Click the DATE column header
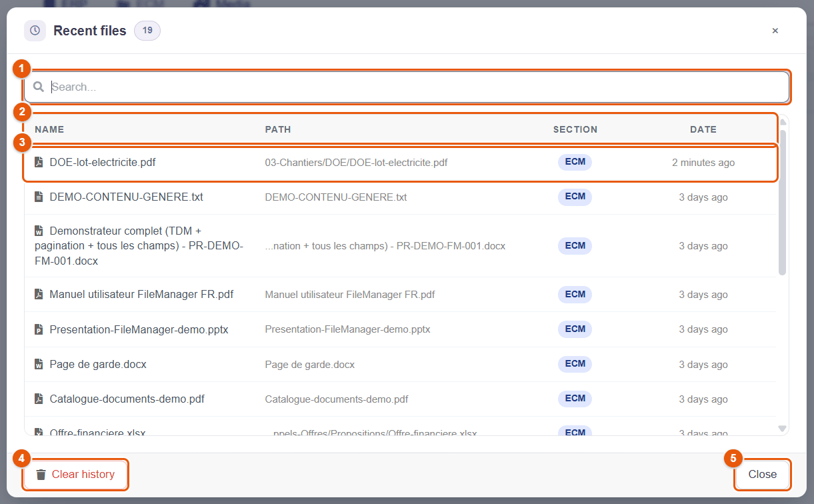 coord(703,129)
